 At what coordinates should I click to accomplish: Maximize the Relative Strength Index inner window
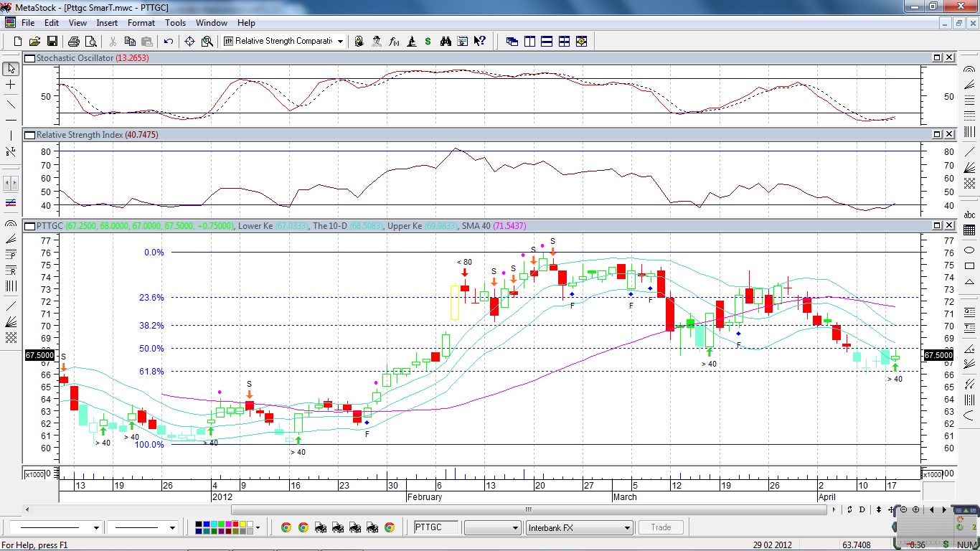point(937,134)
